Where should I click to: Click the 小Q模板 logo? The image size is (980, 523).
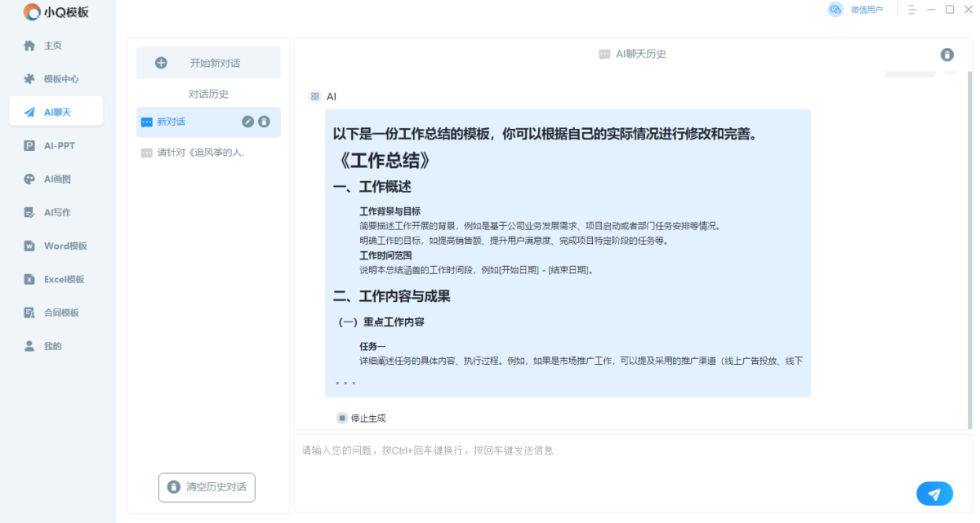coord(56,11)
